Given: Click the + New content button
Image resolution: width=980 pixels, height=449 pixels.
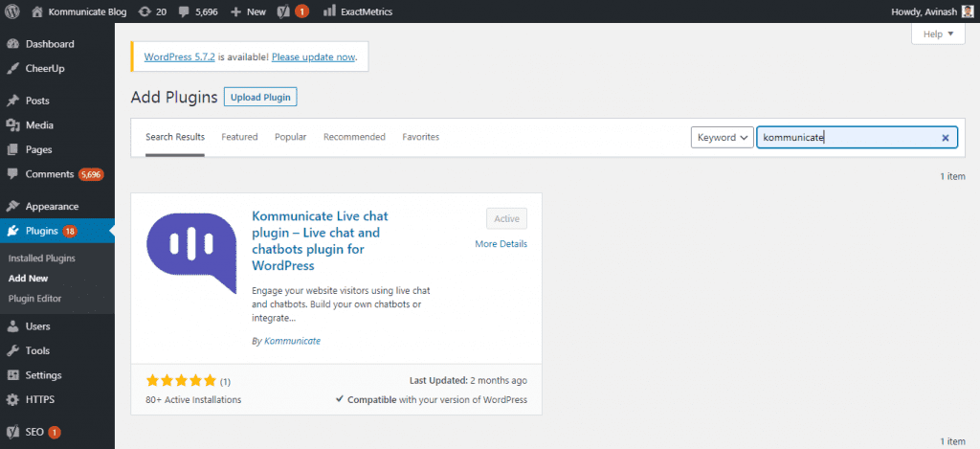Looking at the screenshot, I should pos(248,11).
